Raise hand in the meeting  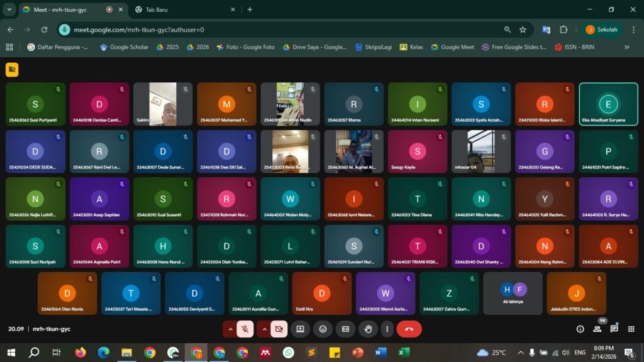(368, 329)
